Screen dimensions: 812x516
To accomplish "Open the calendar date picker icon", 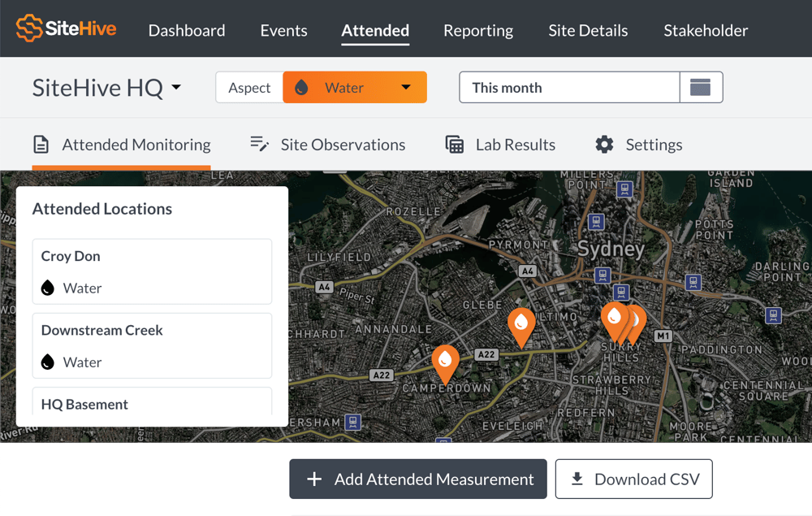I will (x=701, y=87).
